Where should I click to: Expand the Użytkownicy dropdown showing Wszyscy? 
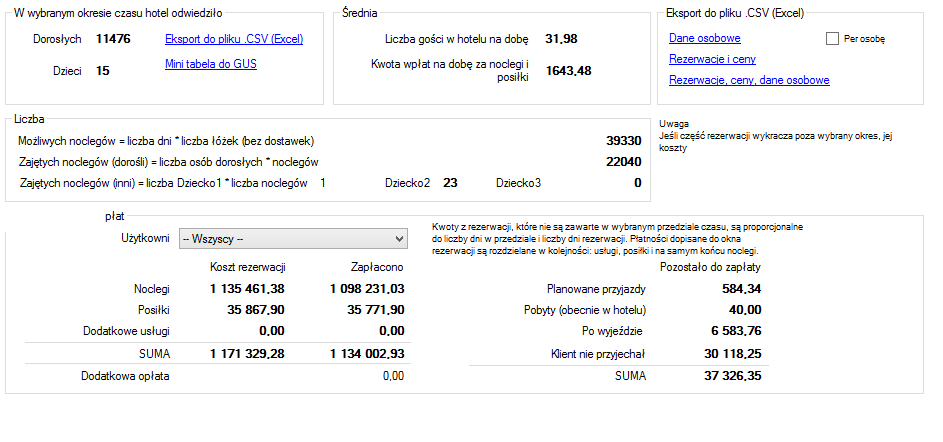396,239
